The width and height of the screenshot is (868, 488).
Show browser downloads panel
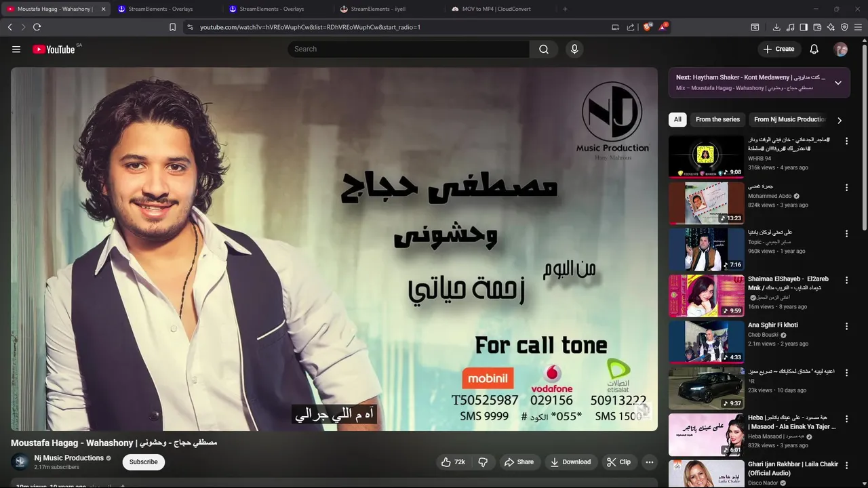(776, 27)
